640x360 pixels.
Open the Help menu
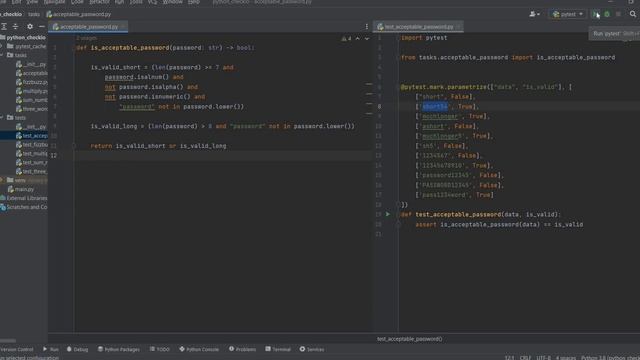194,2
